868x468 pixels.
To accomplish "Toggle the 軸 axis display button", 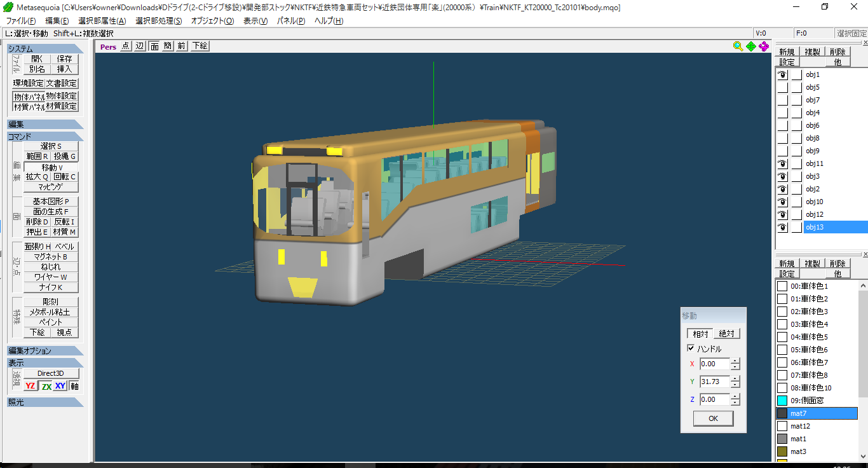I will click(74, 386).
